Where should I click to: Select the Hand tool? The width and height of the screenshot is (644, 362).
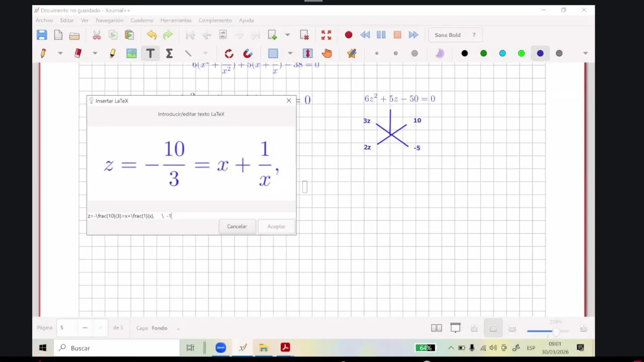click(327, 53)
